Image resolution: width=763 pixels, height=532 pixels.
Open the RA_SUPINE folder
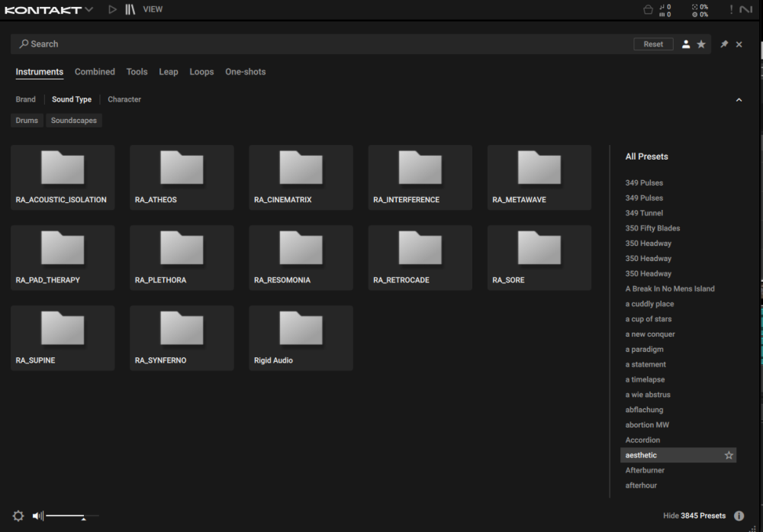[63, 338]
